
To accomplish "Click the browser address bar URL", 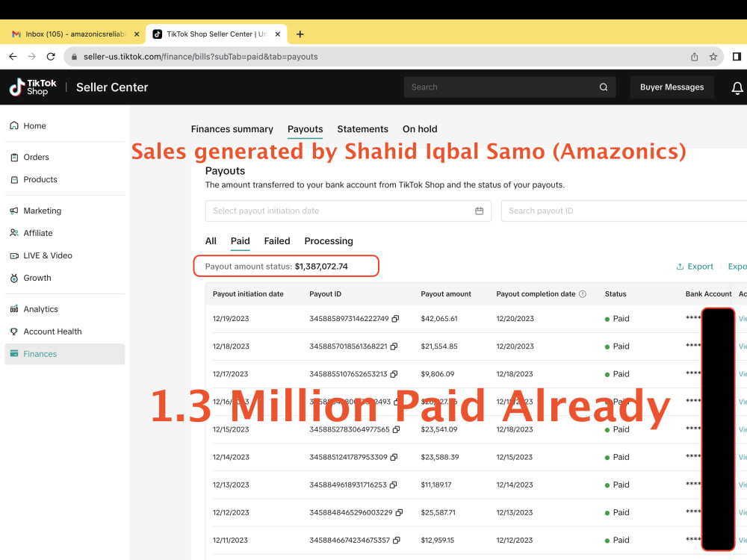I will (200, 57).
